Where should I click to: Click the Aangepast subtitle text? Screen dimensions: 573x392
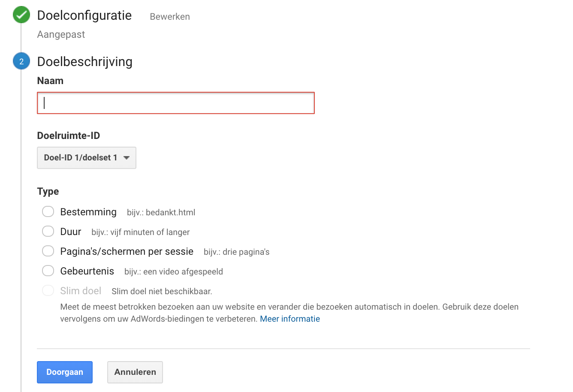(61, 35)
